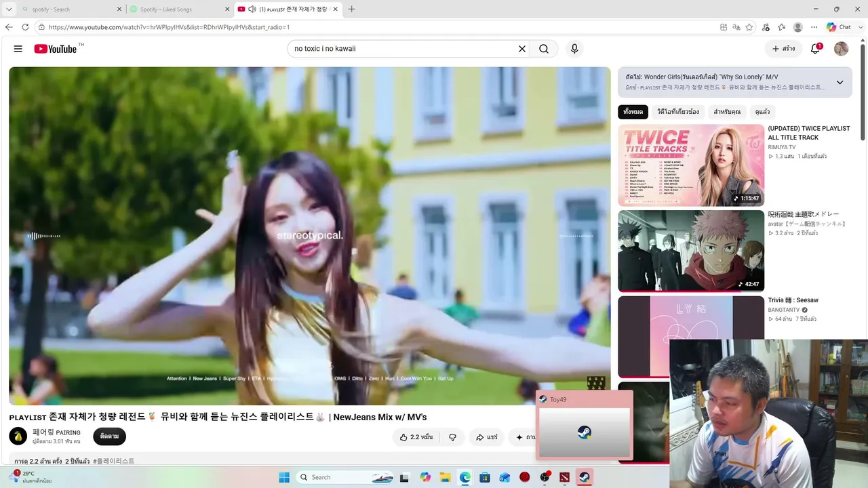The height and width of the screenshot is (488, 868).
Task: Go to the YouTube home logo
Action: click(x=56, y=49)
